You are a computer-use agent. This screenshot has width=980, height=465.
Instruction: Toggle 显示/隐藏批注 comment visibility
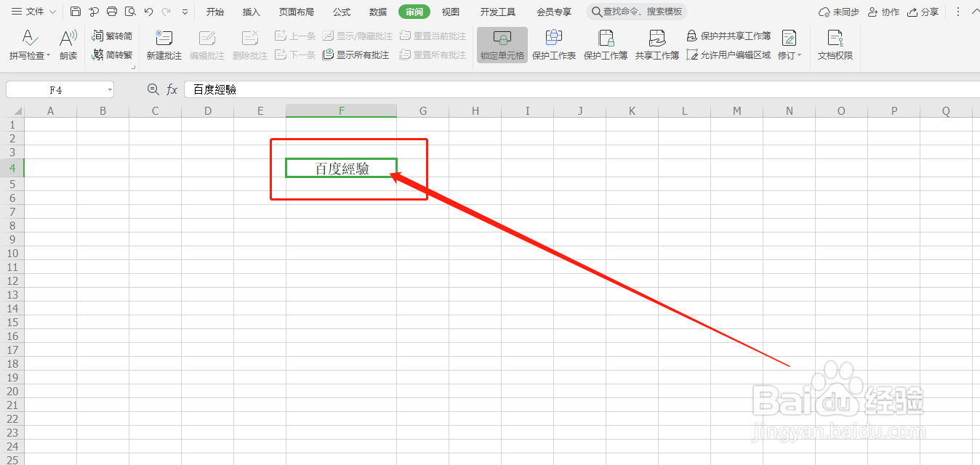tap(358, 36)
